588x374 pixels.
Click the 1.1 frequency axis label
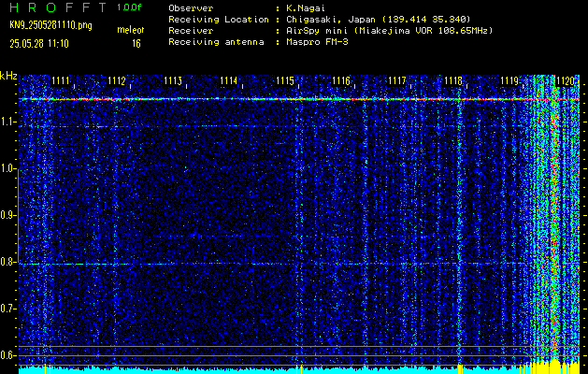[7, 122]
